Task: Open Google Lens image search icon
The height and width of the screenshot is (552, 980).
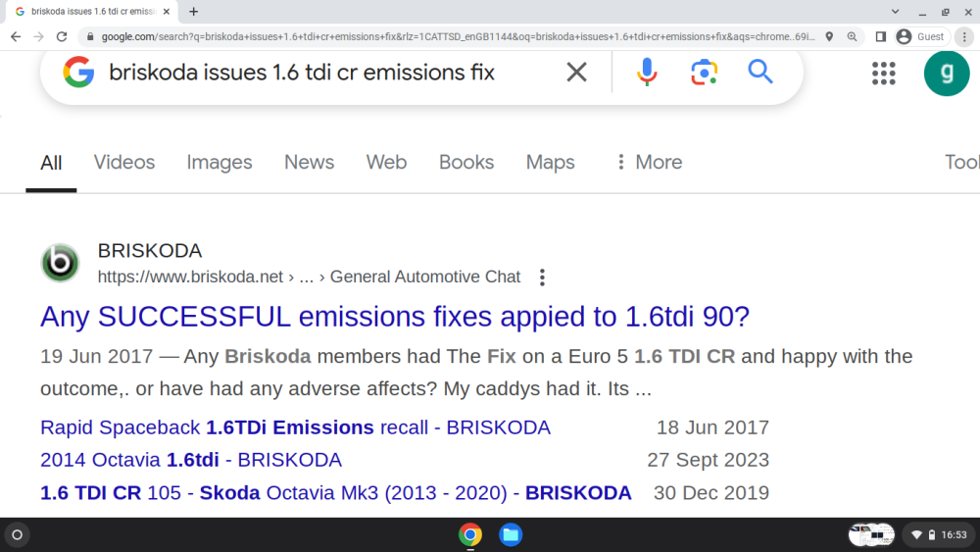Action: click(704, 73)
